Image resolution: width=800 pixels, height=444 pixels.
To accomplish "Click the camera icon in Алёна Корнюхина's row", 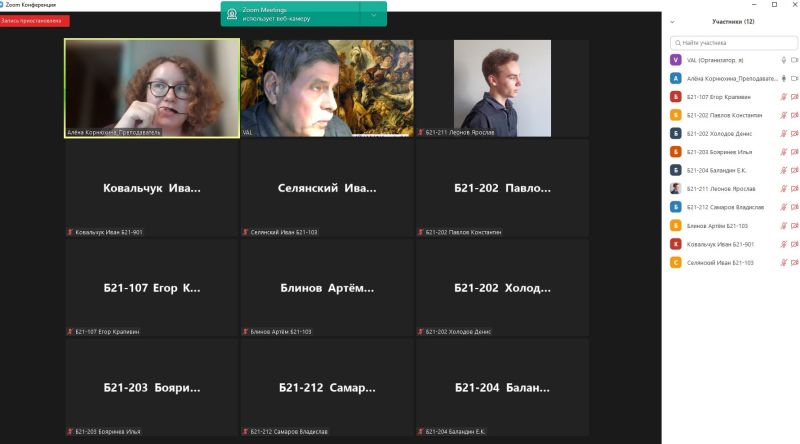I will (x=794, y=78).
